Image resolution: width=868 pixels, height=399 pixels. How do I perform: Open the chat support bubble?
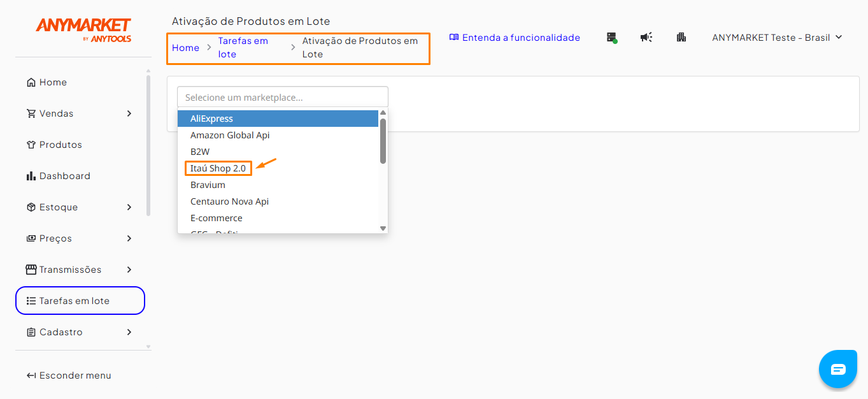838,369
